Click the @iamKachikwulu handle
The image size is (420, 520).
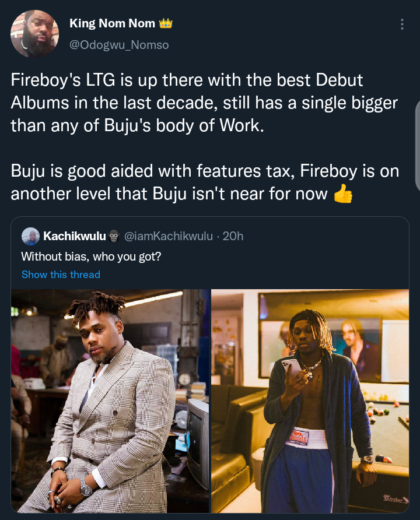point(169,236)
